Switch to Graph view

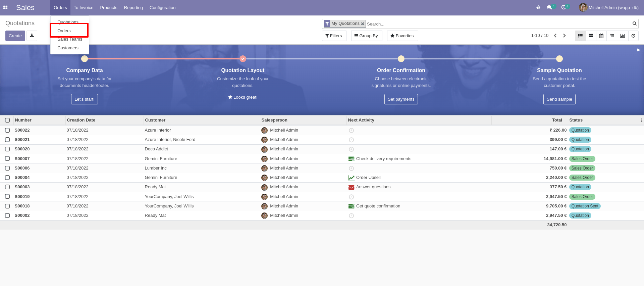pos(623,36)
